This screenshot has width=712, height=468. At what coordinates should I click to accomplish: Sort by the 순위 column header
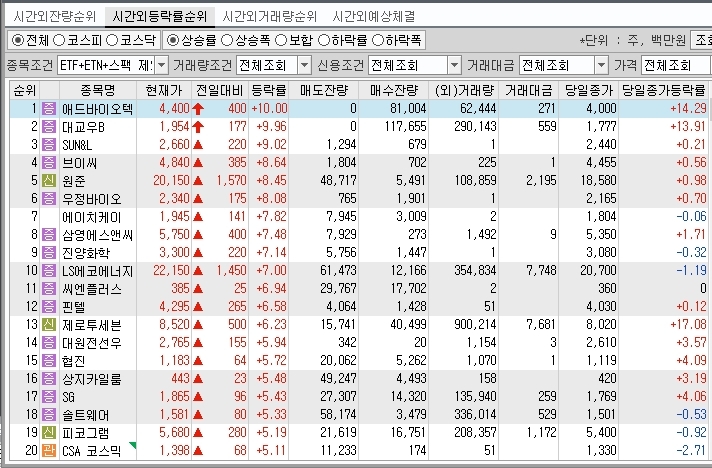[25, 90]
